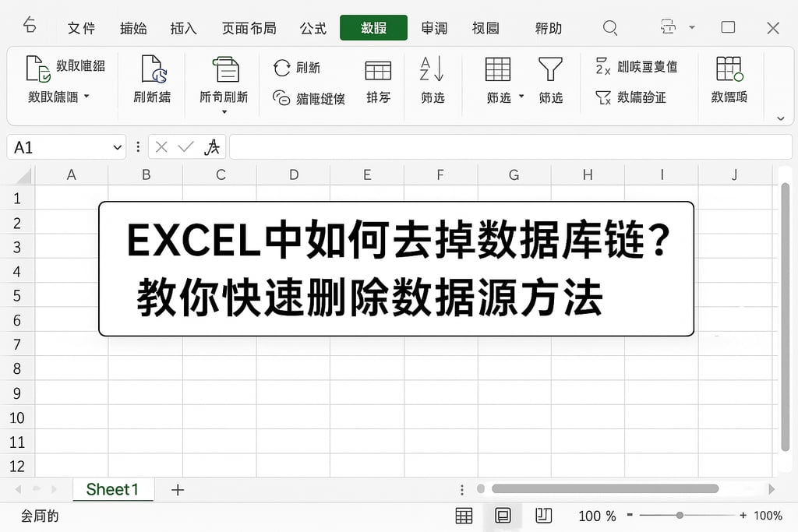Select the Sheet1 tab at the bottom

(112, 489)
